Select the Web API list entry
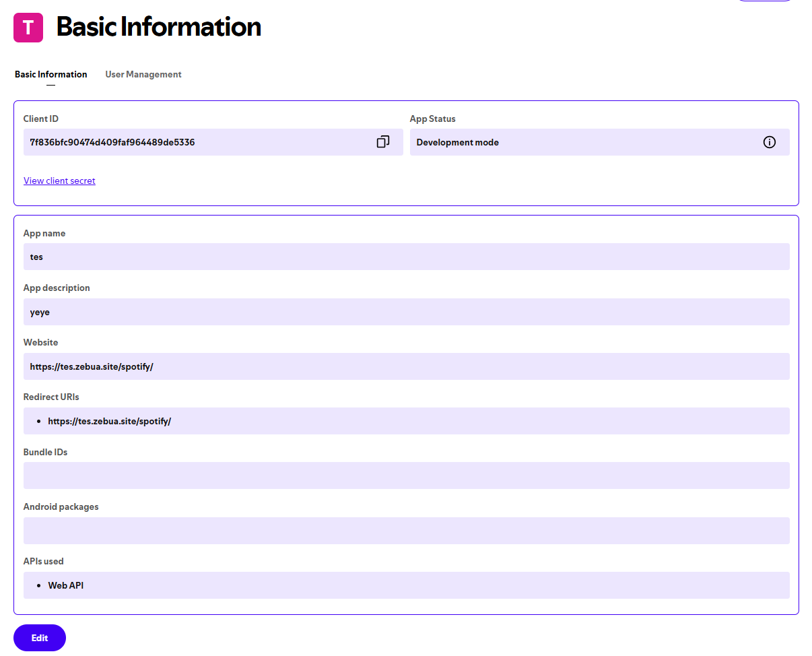Image resolution: width=812 pixels, height=656 pixels. coord(66,585)
